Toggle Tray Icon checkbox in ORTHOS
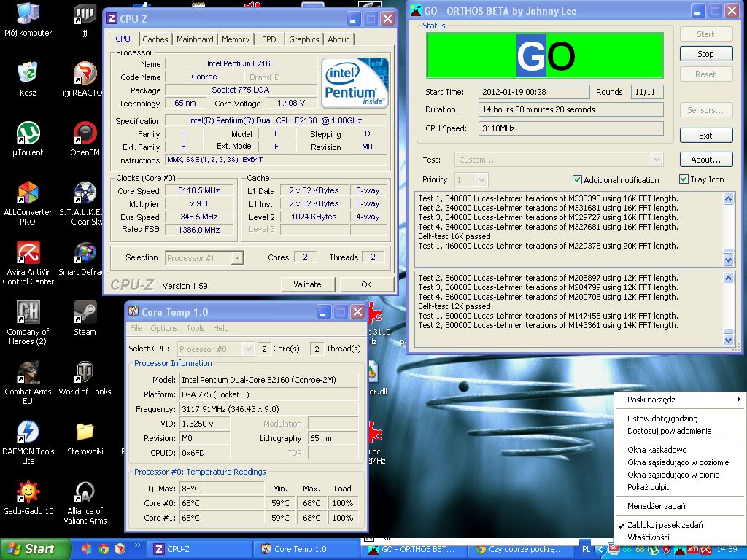 click(x=684, y=179)
